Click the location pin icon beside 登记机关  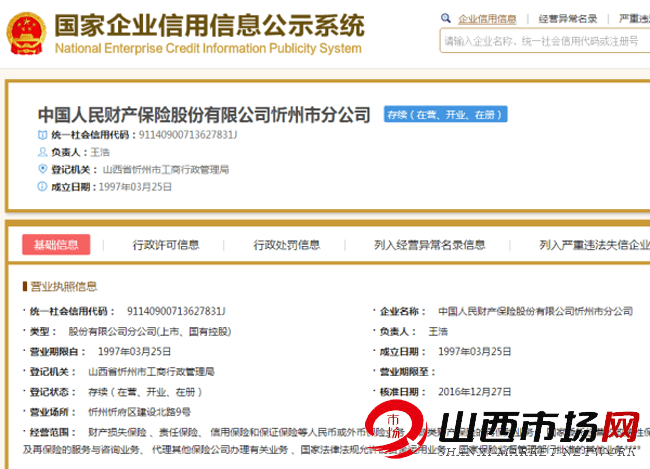click(42, 169)
